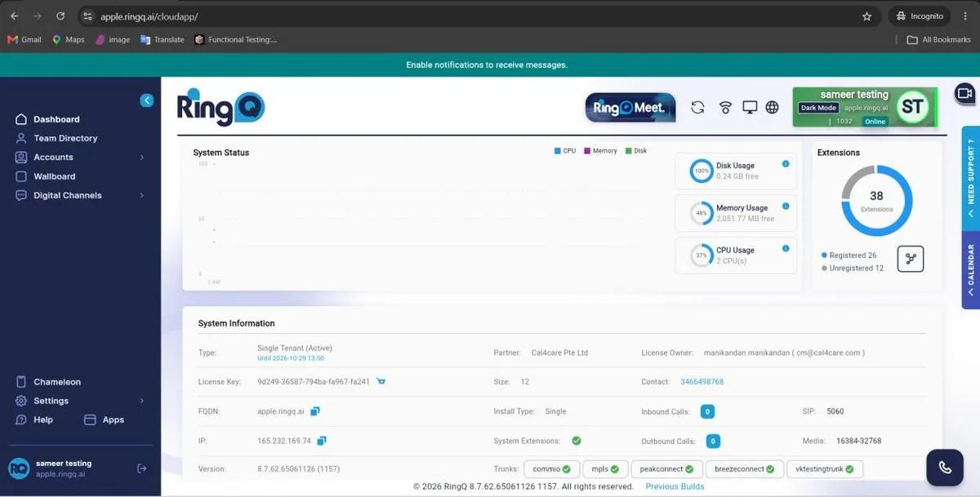
Task: Click the System Extensions green check
Action: click(577, 441)
